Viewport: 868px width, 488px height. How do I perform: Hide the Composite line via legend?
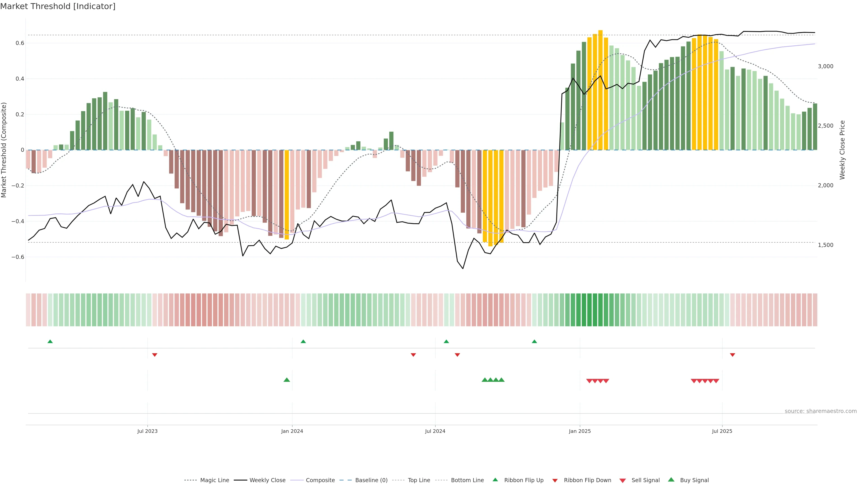coord(320,480)
